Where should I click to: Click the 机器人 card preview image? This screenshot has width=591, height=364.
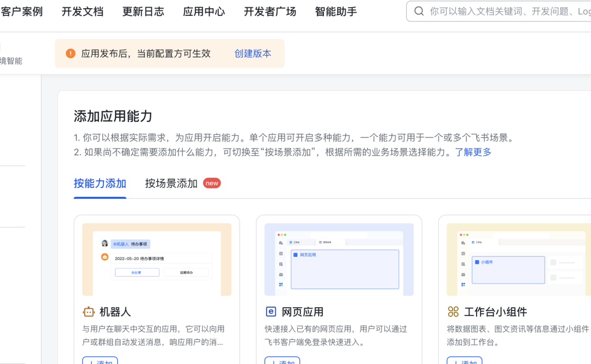click(157, 259)
